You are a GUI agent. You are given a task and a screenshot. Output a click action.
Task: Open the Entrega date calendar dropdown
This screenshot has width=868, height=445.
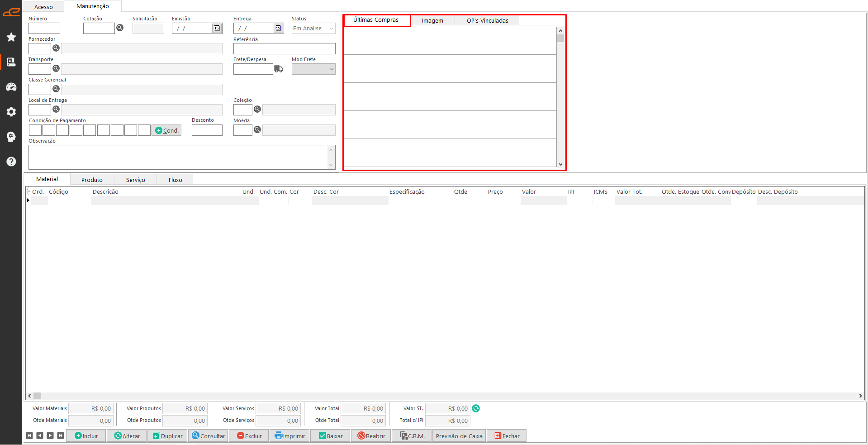point(279,28)
